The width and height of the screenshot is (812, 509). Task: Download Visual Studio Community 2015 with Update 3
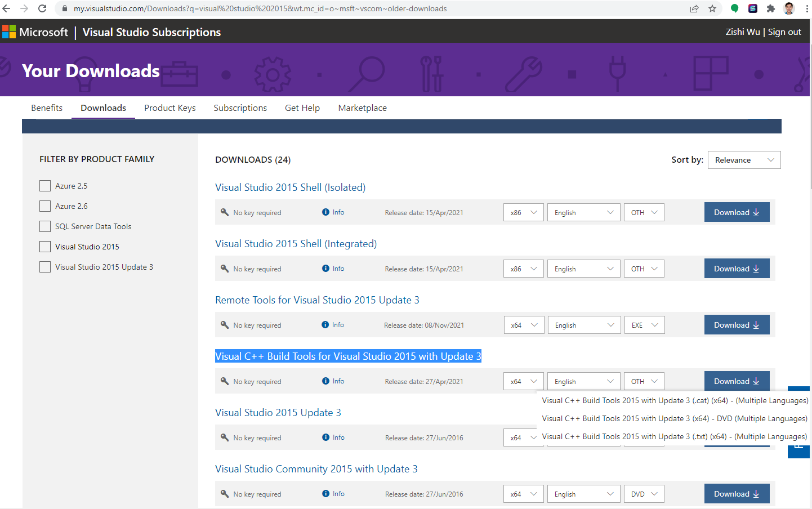[x=737, y=494]
